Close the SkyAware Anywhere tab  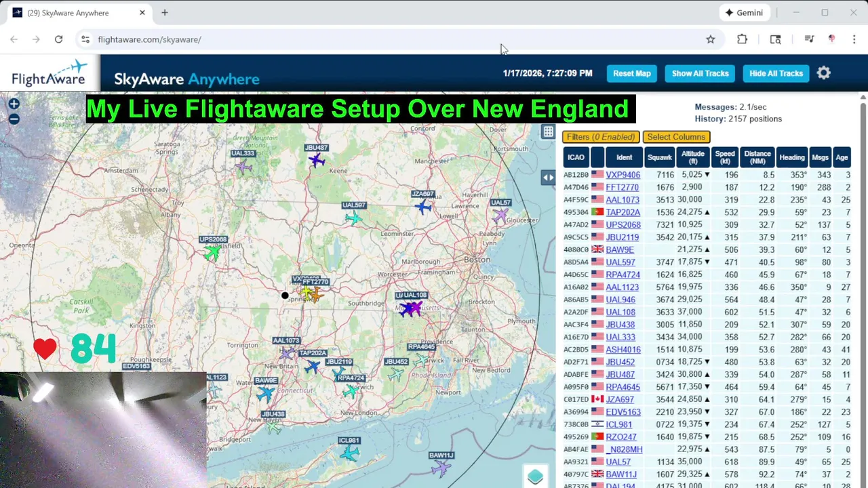click(142, 12)
